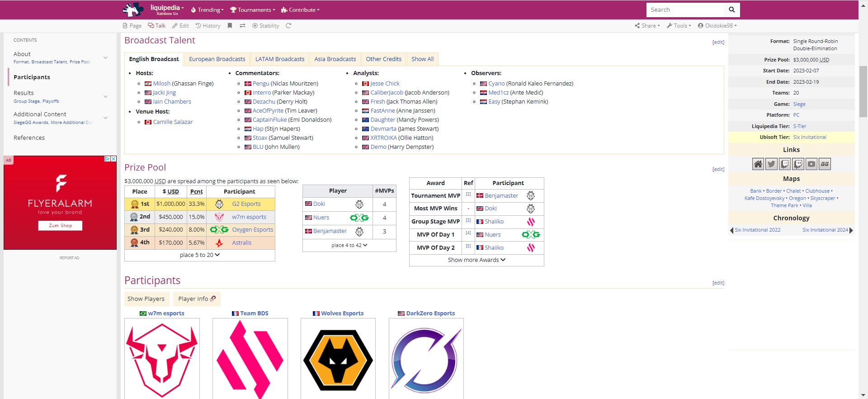
Task: Toggle the Show Players button
Action: [146, 299]
